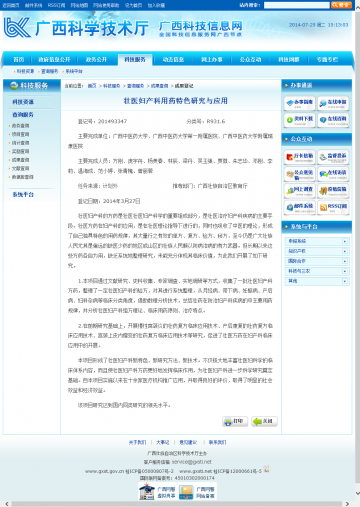Open 统计查询 in the sidebar
The image size is (360, 507).
tap(20, 143)
